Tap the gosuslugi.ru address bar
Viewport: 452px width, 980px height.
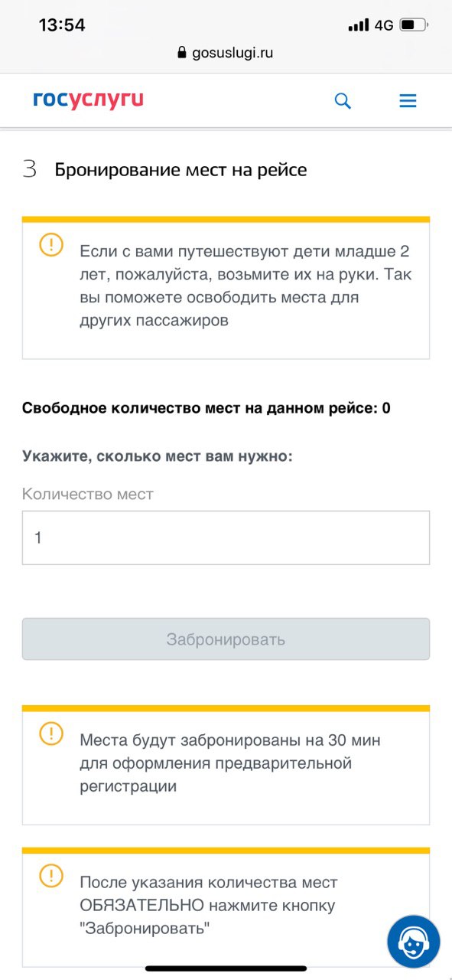(x=226, y=53)
